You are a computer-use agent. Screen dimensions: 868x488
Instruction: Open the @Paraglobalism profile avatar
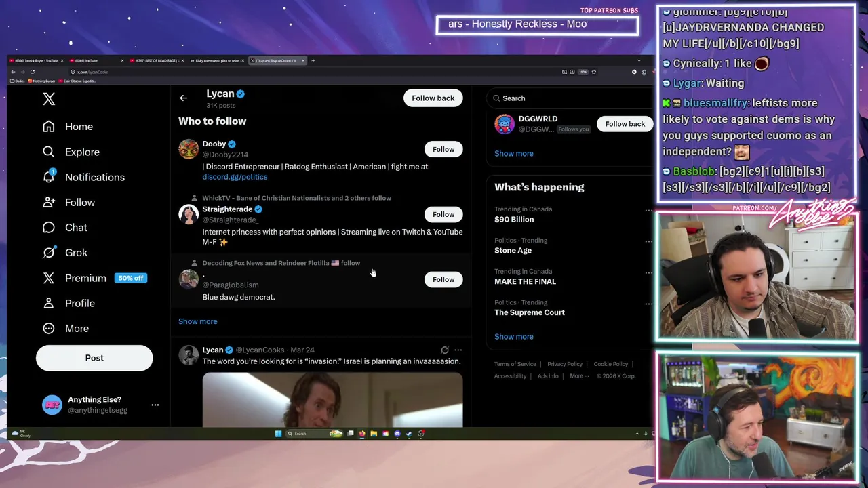[x=189, y=279]
